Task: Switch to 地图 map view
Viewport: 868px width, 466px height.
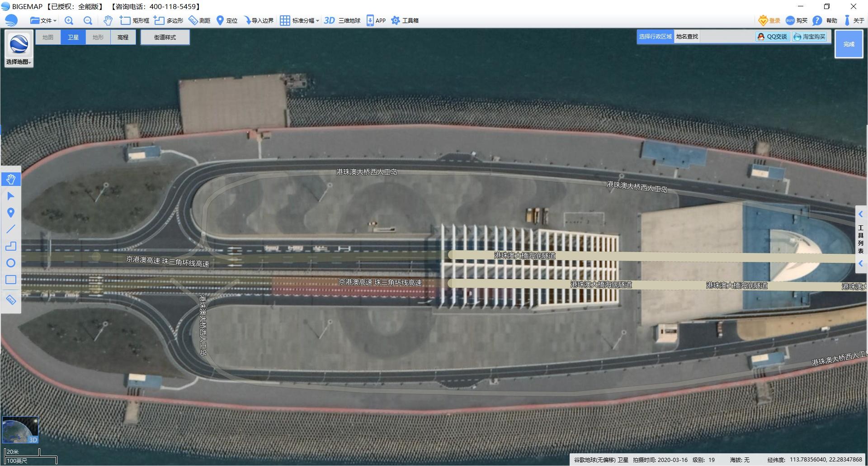Action: [48, 37]
